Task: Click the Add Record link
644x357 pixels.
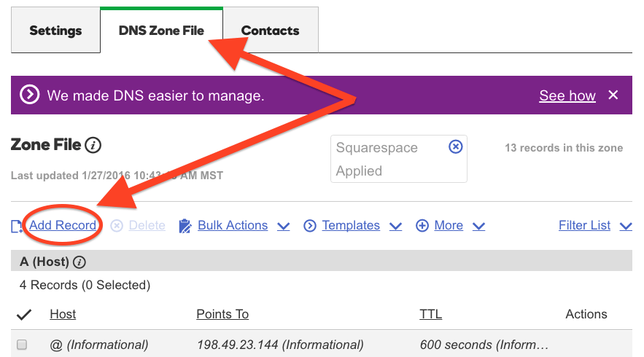Action: point(63,225)
